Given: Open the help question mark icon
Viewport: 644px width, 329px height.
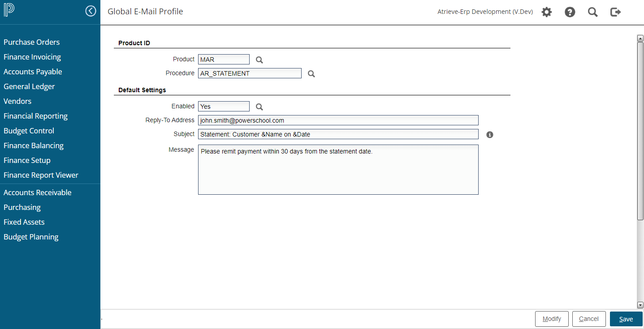Looking at the screenshot, I should [570, 12].
